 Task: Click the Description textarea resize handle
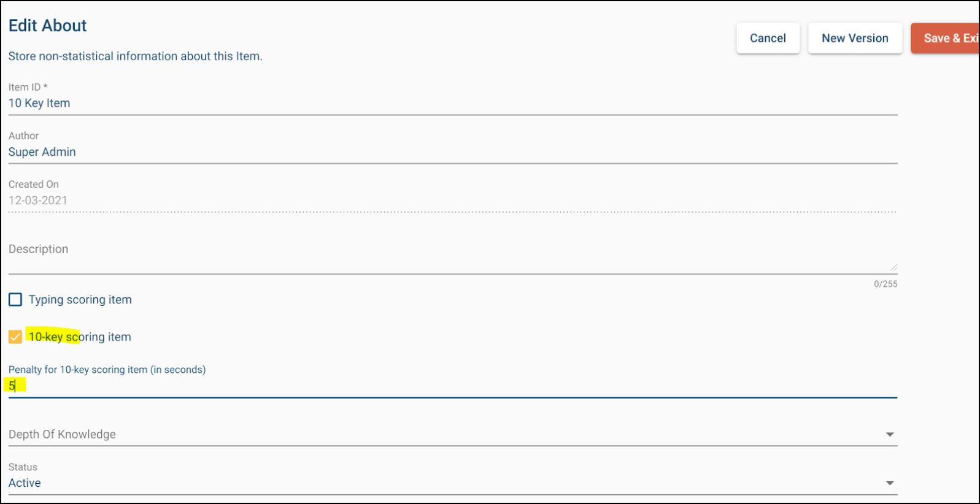pos(893,267)
